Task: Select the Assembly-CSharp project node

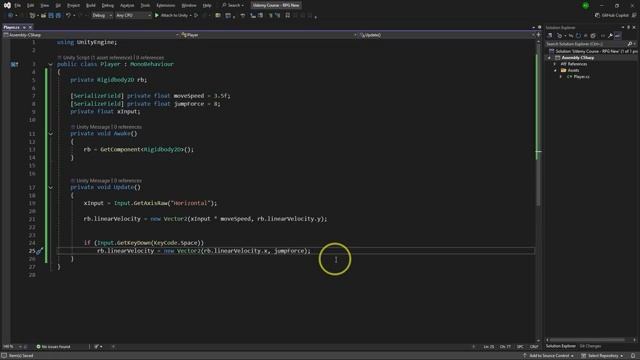Action: 578,58
